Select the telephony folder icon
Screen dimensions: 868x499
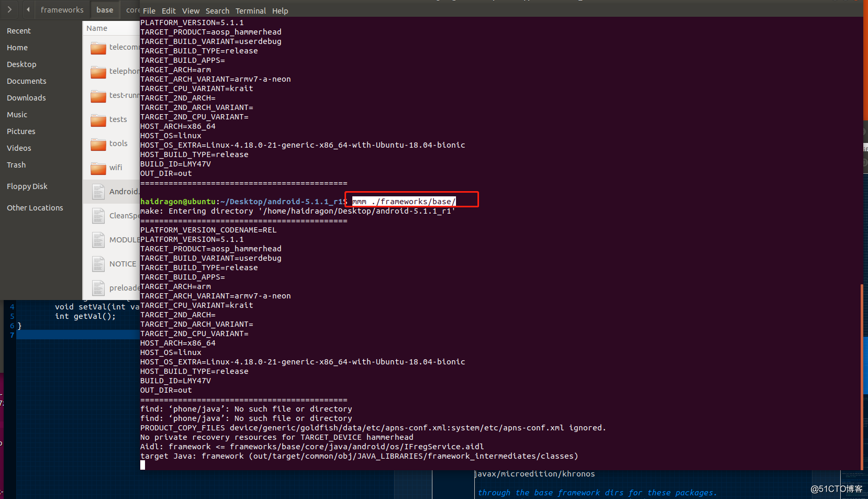pos(98,72)
